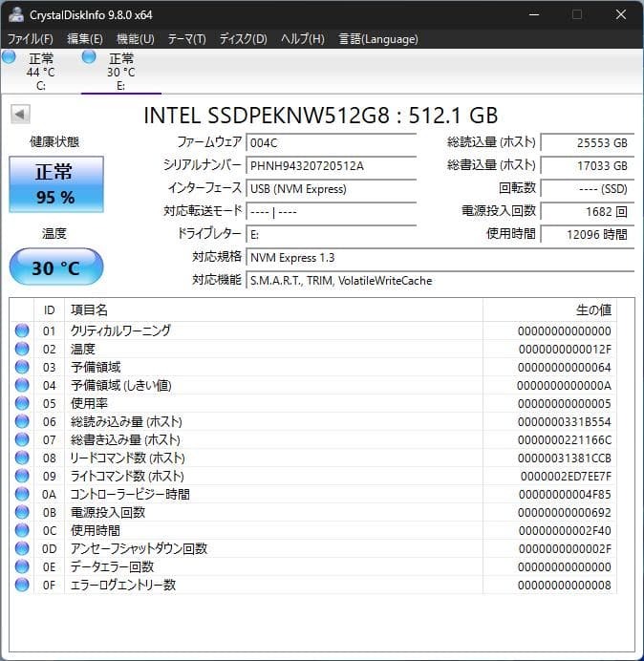Open the ファイル(F) menu
Image resolution: width=644 pixels, height=661 pixels.
31,39
